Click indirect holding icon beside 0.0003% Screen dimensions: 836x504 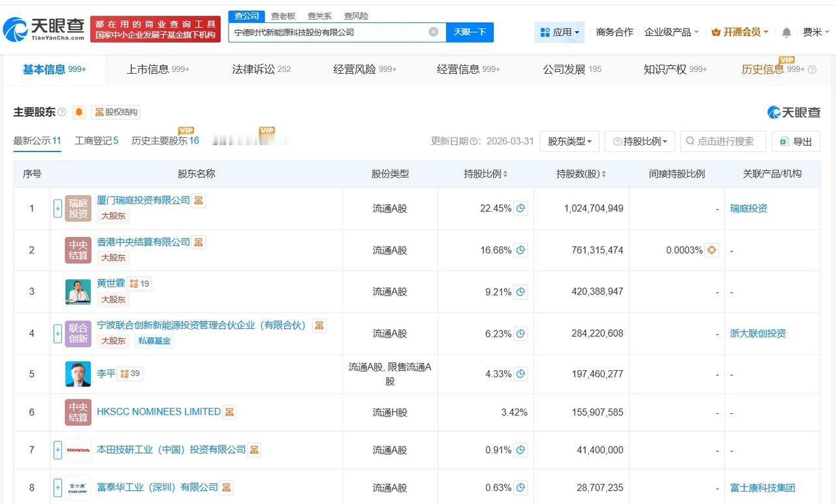tap(711, 250)
